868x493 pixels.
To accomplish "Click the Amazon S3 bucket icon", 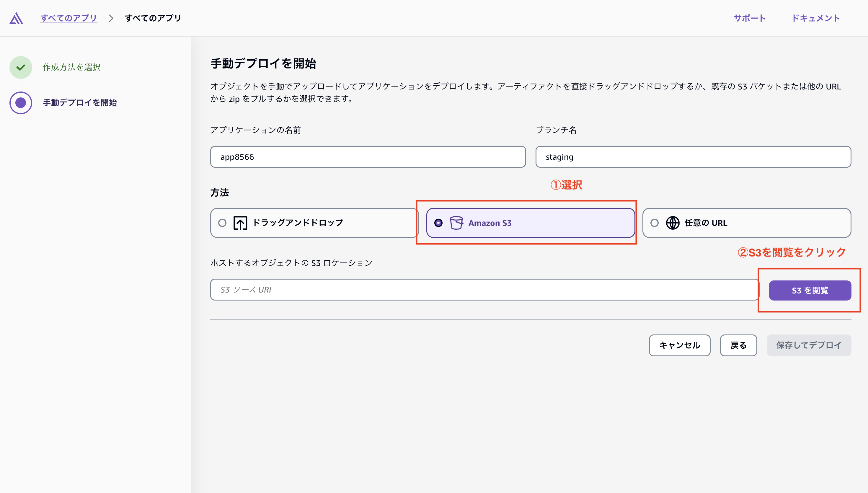I will click(456, 223).
